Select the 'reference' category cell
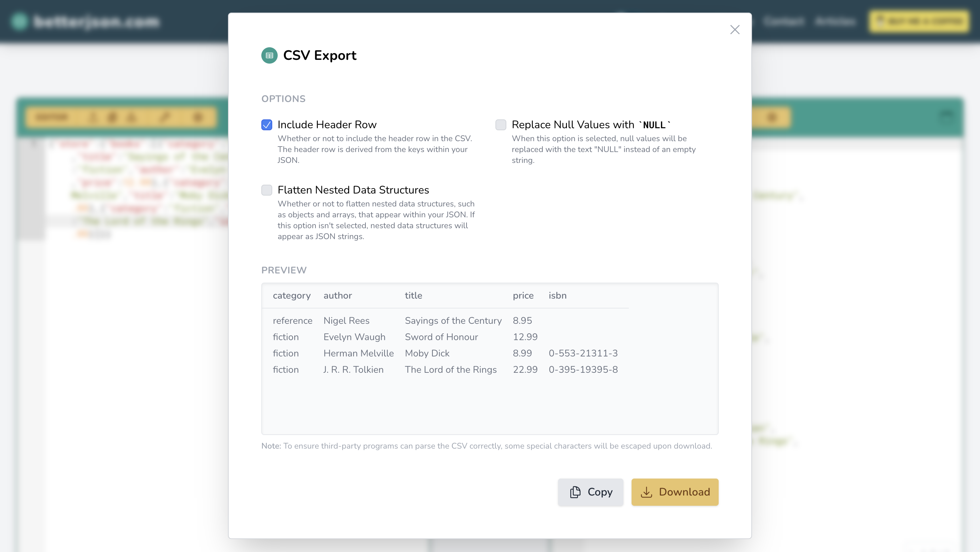 (x=293, y=320)
